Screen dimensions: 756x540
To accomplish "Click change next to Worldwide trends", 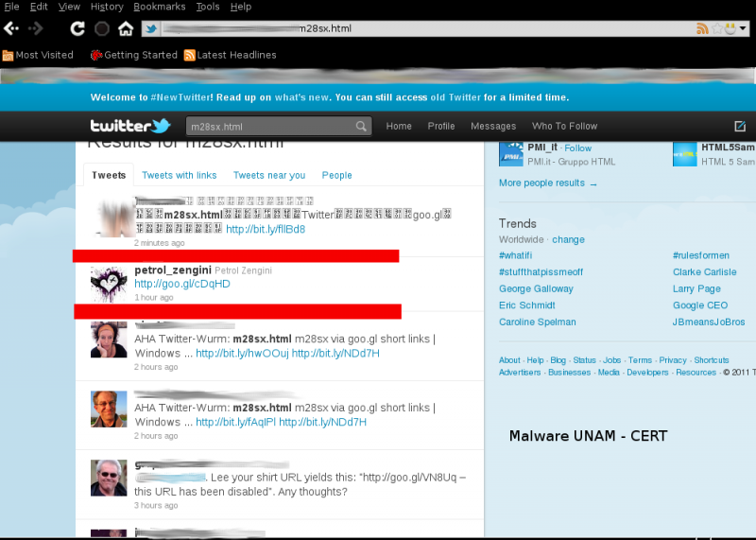I will click(569, 240).
